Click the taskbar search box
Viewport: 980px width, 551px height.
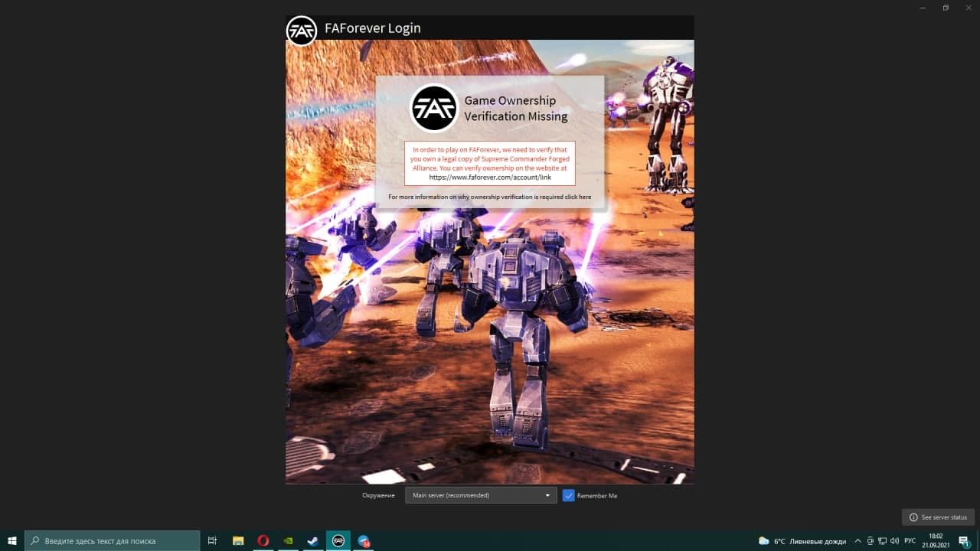coord(113,541)
